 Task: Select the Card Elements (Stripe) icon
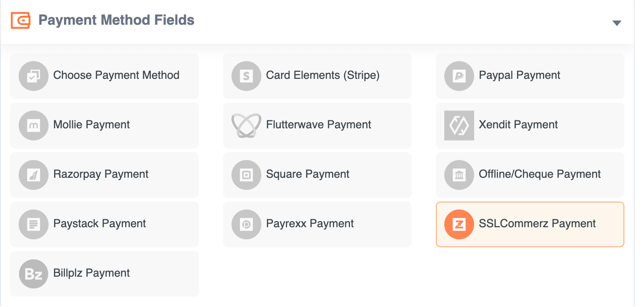point(246,76)
